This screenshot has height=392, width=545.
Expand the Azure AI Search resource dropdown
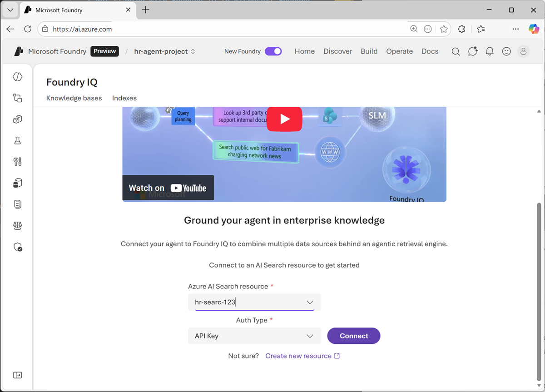pos(254,302)
